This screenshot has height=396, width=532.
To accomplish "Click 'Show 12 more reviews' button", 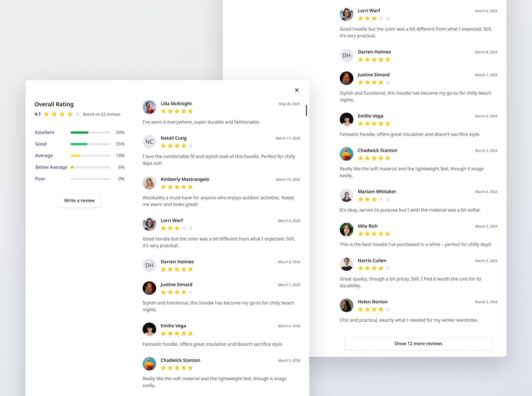I will pos(419,343).
